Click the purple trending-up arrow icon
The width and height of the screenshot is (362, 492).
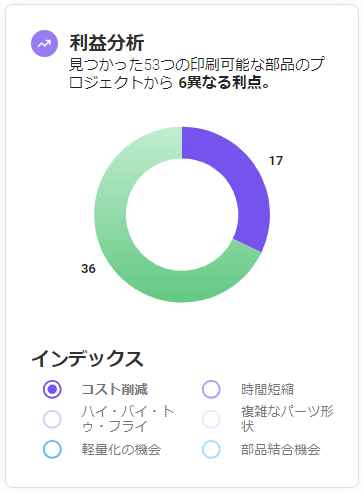click(44, 44)
